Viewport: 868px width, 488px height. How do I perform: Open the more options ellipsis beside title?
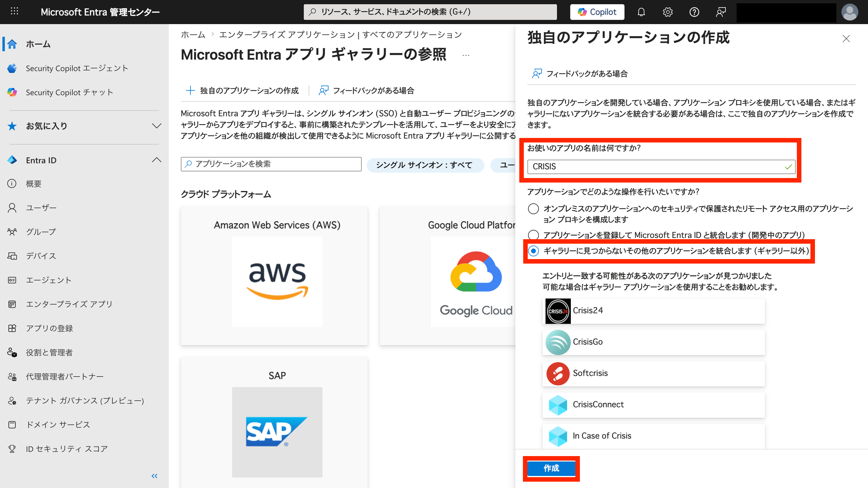tap(466, 55)
